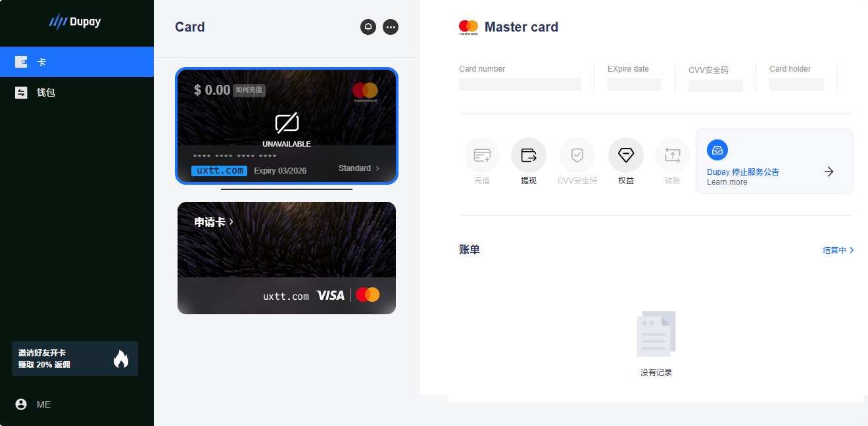
Task: Open the 权益 diamond benefits icon
Action: pos(626,155)
